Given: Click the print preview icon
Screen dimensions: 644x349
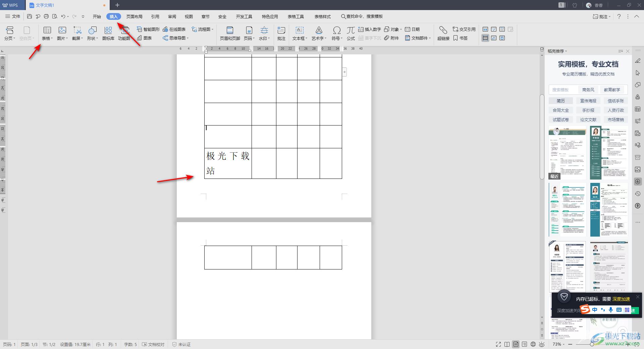Looking at the screenshot, I should [55, 16].
